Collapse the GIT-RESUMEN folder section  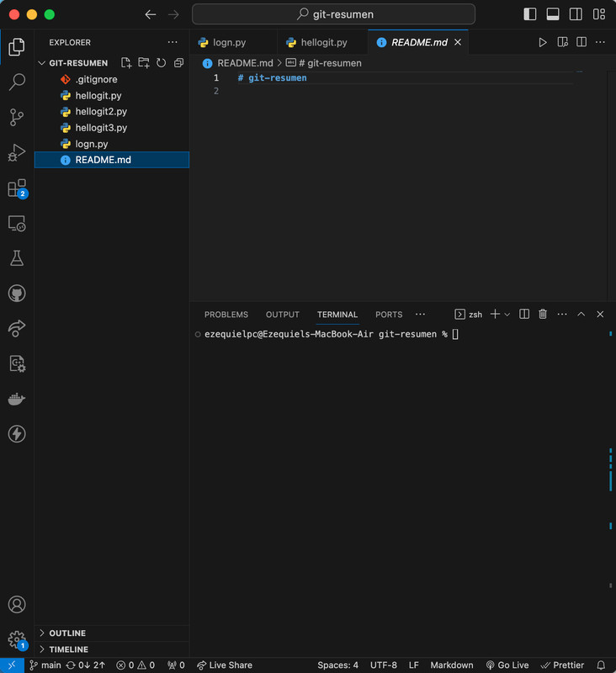41,63
